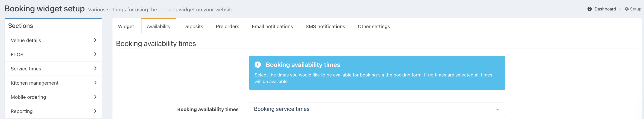Screen dimensions: 644x119
Task: Select the Availability tab
Action: tap(159, 26)
